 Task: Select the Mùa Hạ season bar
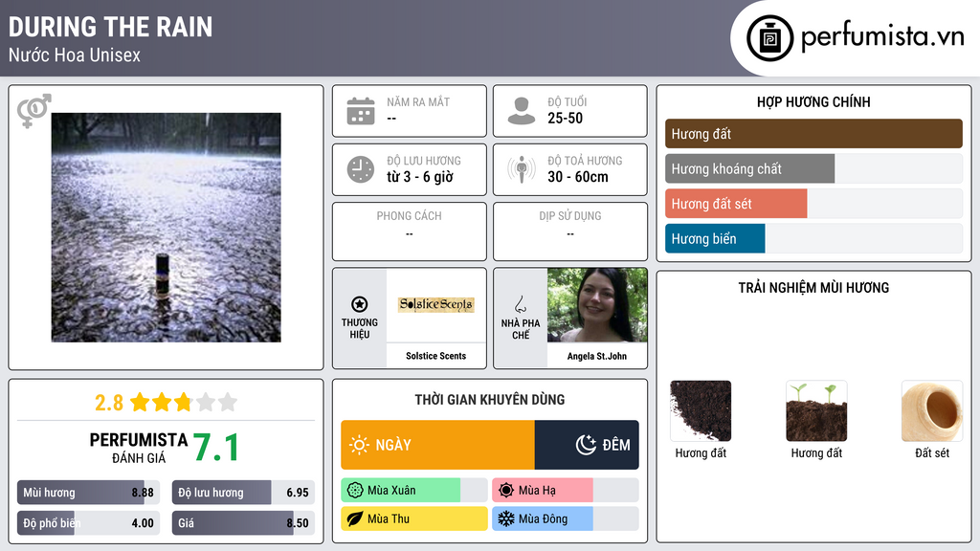(x=565, y=491)
